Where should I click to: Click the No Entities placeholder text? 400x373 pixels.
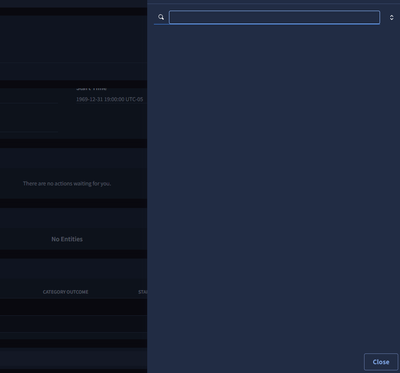(x=67, y=239)
